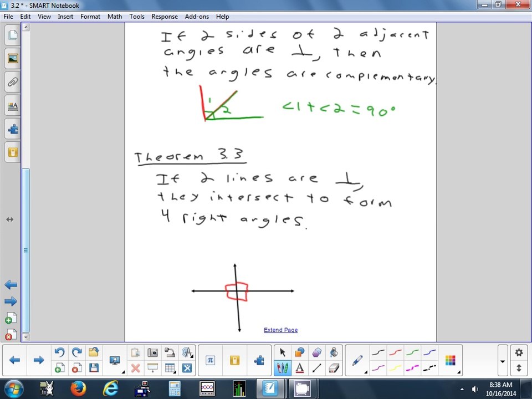Select the Pens tool
The height and width of the screenshot is (399, 532).
pos(282,368)
